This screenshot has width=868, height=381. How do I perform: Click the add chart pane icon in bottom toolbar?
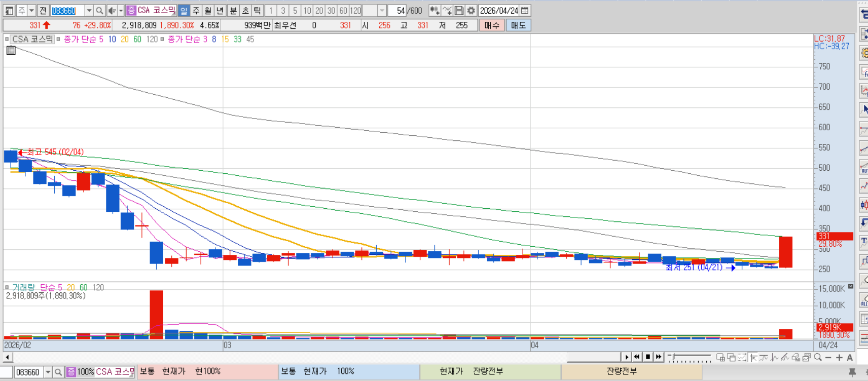(720, 357)
